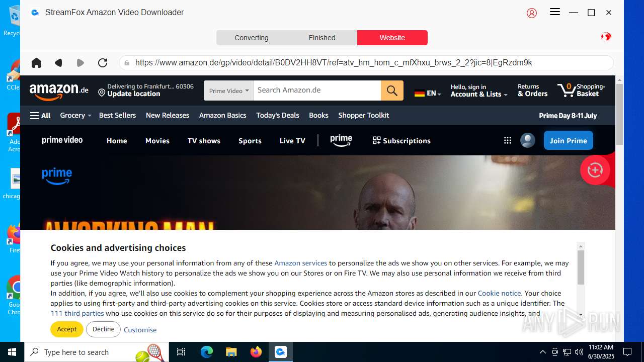Open the Movies tab in Prime Video

click(x=157, y=141)
